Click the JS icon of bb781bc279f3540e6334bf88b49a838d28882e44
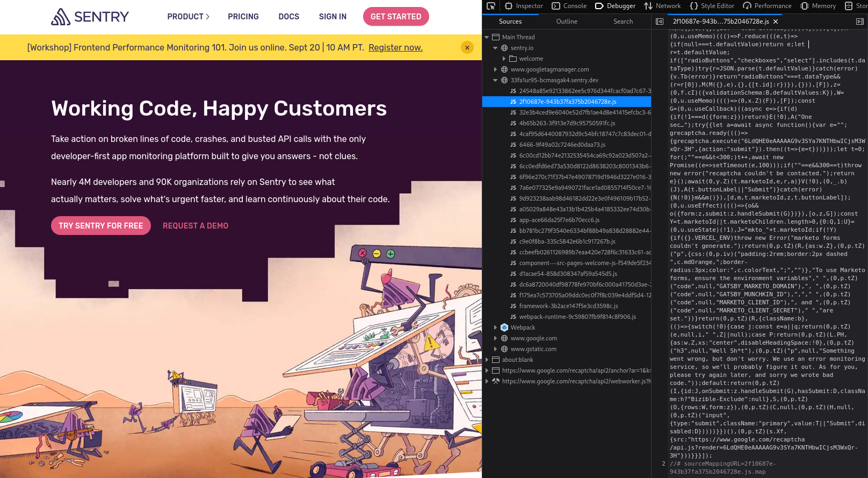The height and width of the screenshot is (478, 868). 513,231
